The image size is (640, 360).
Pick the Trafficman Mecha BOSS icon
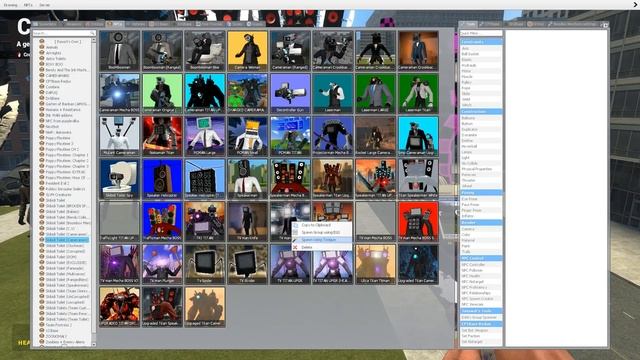[162, 221]
